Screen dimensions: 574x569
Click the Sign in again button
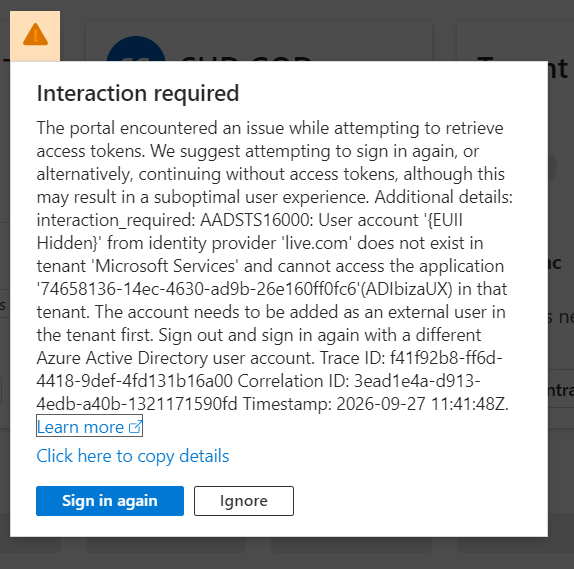(110, 501)
